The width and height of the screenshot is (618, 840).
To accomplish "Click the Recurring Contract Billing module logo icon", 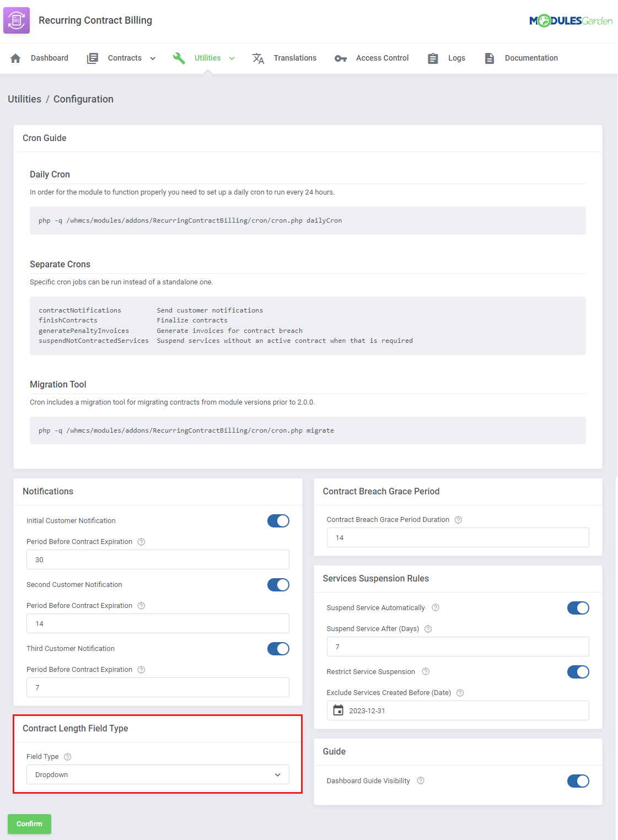I will tap(17, 20).
